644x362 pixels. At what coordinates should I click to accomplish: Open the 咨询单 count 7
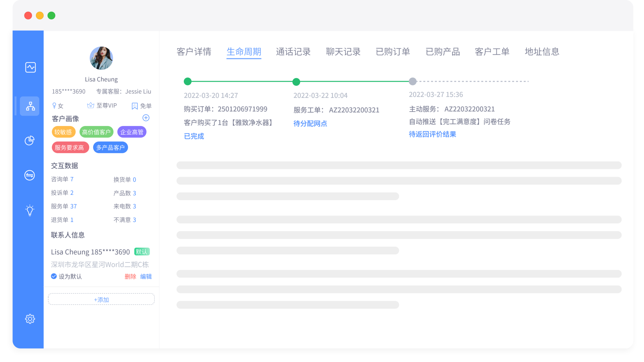(72, 179)
